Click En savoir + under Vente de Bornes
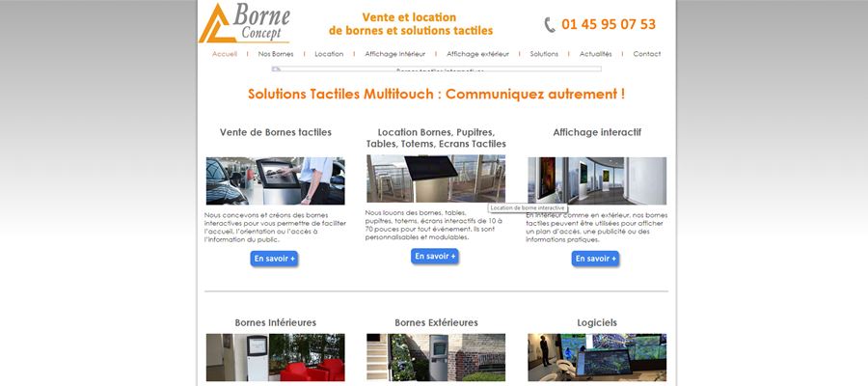 274,259
